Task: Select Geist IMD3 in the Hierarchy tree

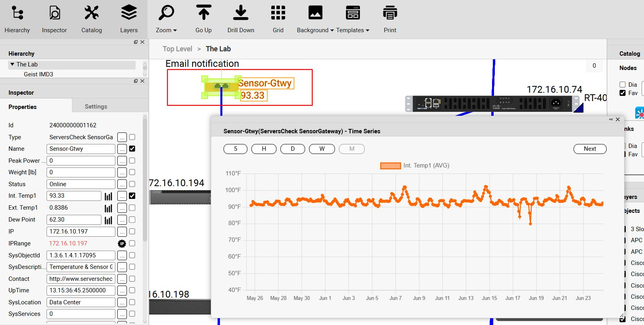Action: tap(38, 74)
